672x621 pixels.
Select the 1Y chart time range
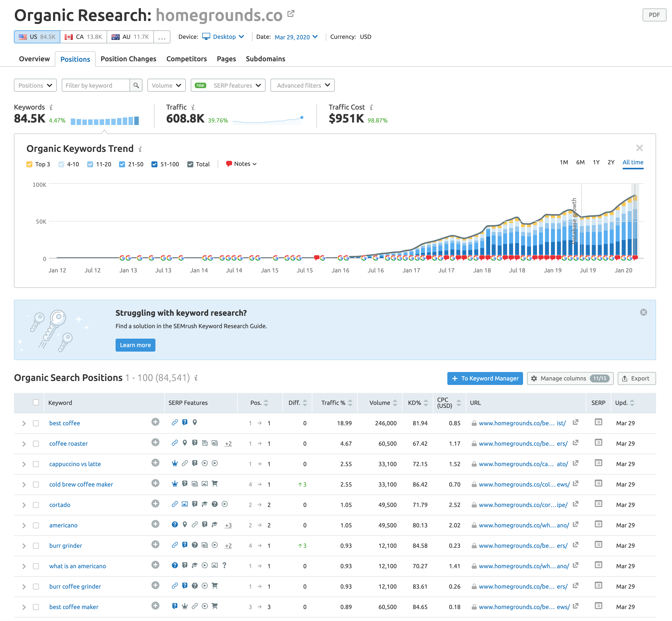pos(596,162)
